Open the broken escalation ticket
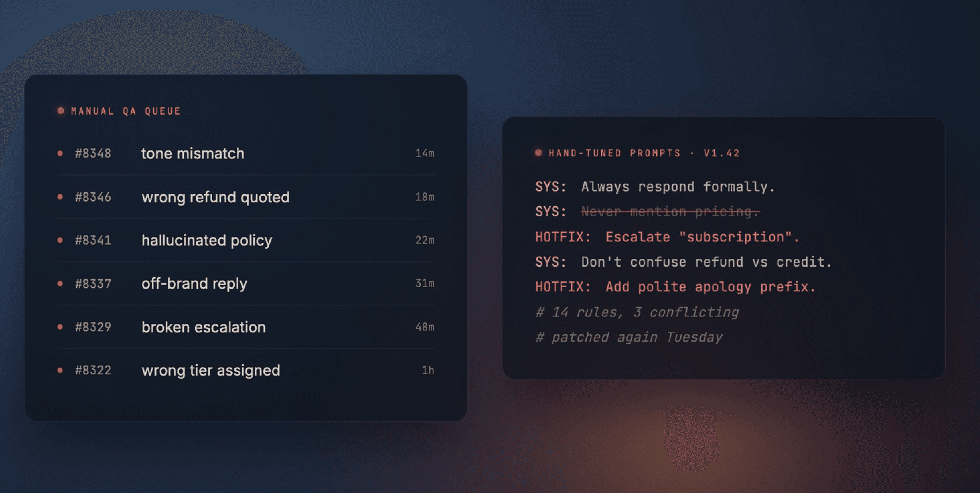Image resolution: width=980 pixels, height=493 pixels. pos(204,327)
